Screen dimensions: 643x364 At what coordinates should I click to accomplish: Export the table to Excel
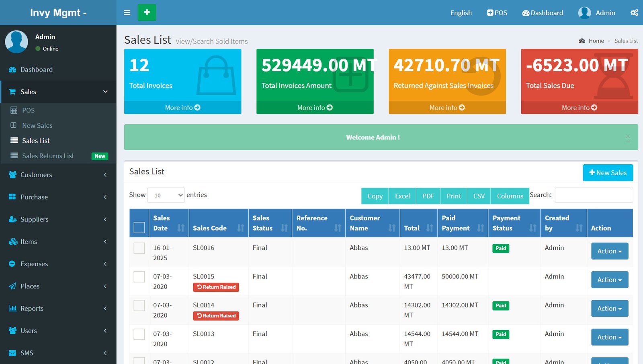click(402, 196)
